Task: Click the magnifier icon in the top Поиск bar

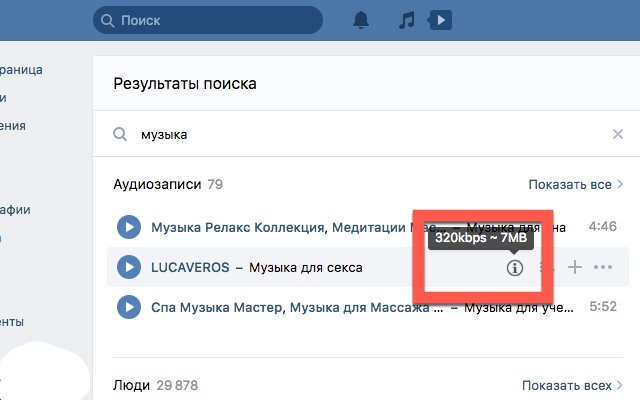Action: [x=107, y=20]
